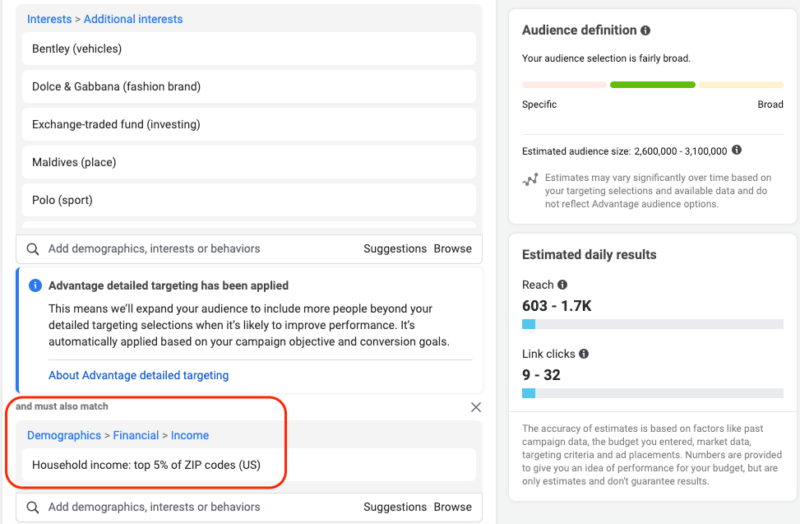The width and height of the screenshot is (800, 524).
Task: Open the Additional interests breadcrumb link
Action: (133, 19)
